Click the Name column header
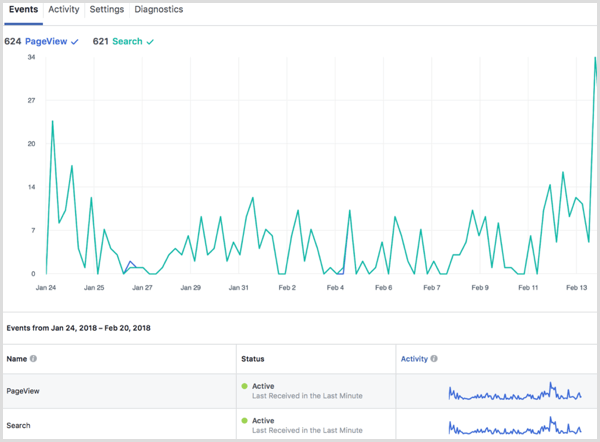This screenshot has width=600, height=442. [16, 359]
